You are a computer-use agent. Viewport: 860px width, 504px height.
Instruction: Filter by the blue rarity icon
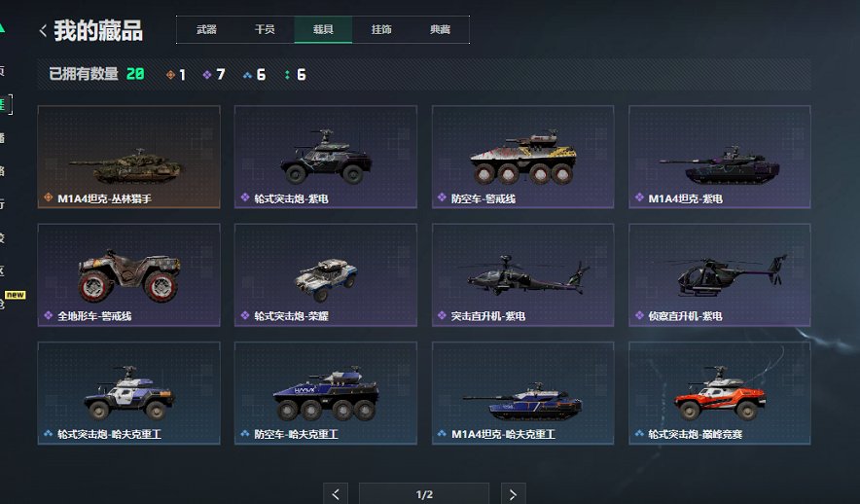click(247, 75)
